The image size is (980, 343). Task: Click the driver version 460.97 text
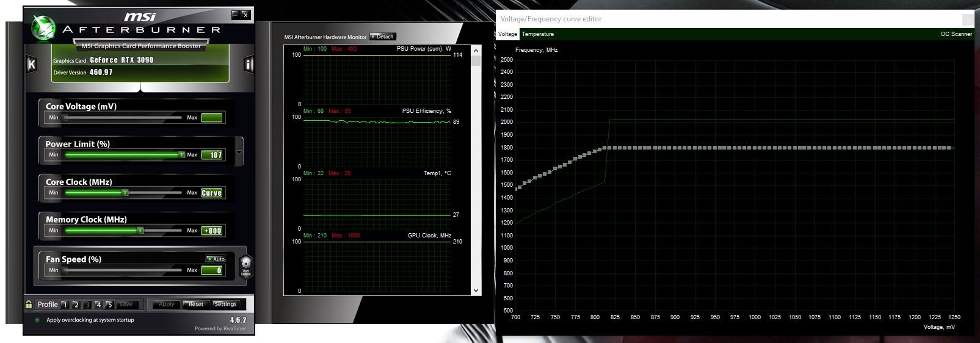[101, 72]
